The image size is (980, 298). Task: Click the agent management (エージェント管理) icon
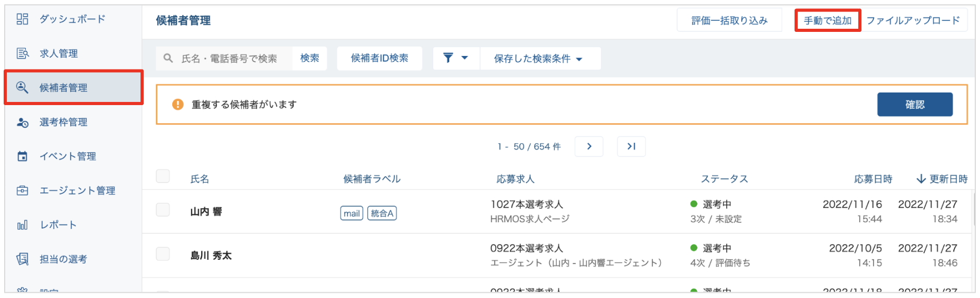[x=22, y=191]
